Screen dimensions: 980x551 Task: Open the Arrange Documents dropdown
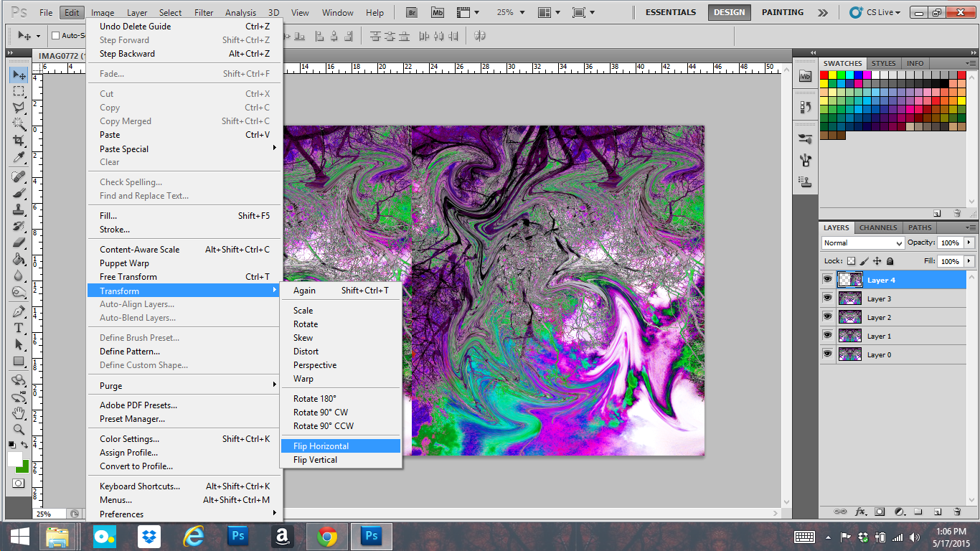549,12
